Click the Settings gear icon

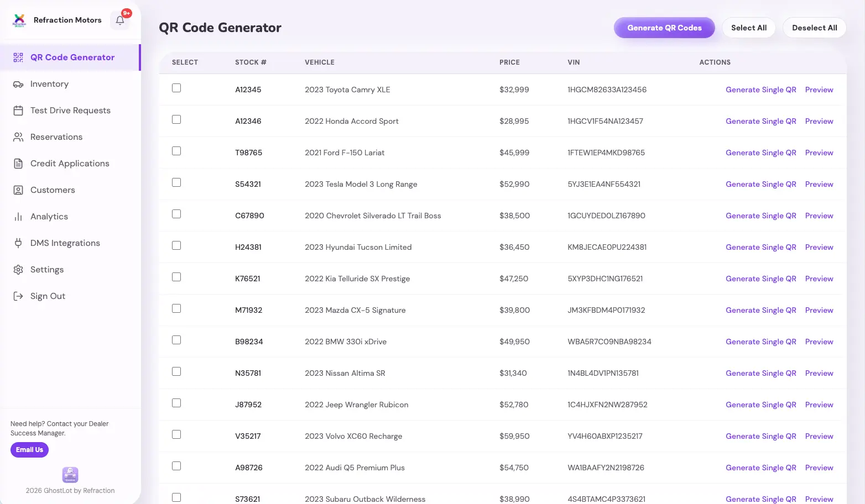click(18, 270)
